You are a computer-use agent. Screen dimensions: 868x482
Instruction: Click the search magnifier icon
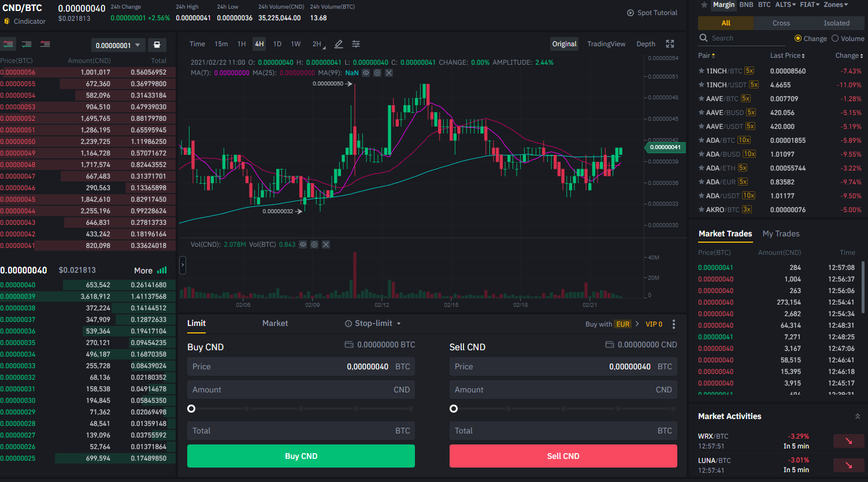[703, 38]
